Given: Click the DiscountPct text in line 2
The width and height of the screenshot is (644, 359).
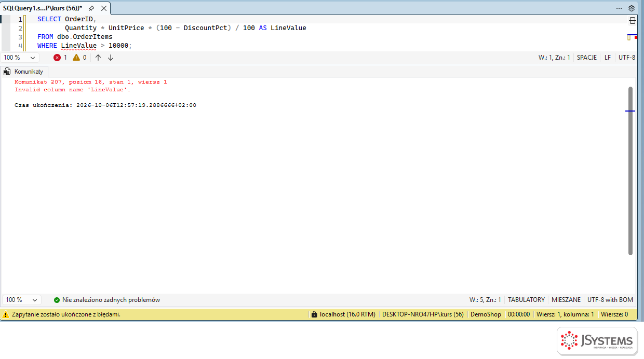Looking at the screenshot, I should (205, 28).
